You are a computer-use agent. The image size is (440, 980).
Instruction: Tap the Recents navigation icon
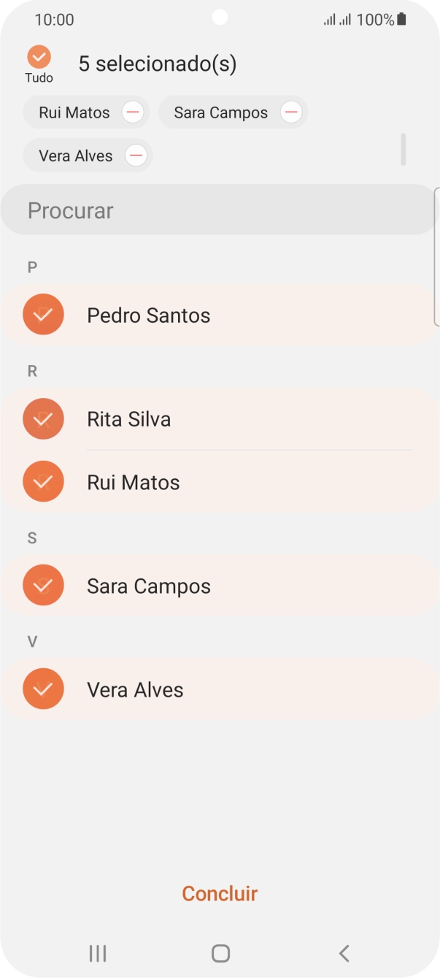(x=97, y=953)
